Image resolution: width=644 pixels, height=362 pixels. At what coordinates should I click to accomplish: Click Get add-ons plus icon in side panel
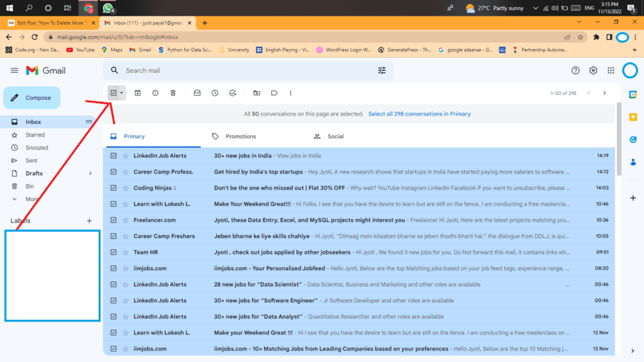633,198
